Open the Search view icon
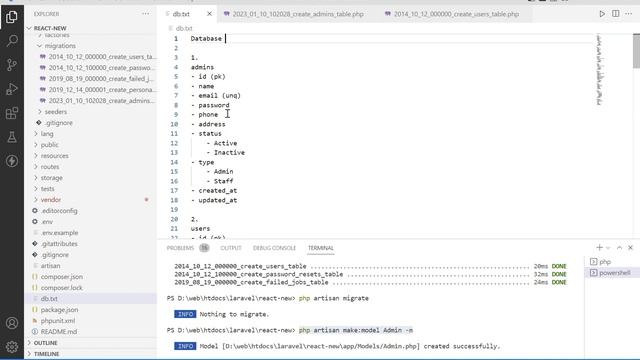This screenshot has height=360, width=640. (x=12, y=41)
